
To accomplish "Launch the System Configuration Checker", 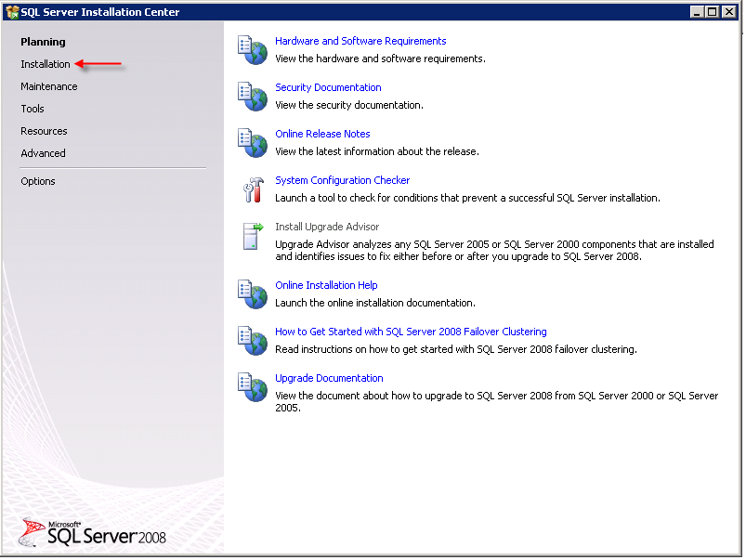I will point(343,180).
